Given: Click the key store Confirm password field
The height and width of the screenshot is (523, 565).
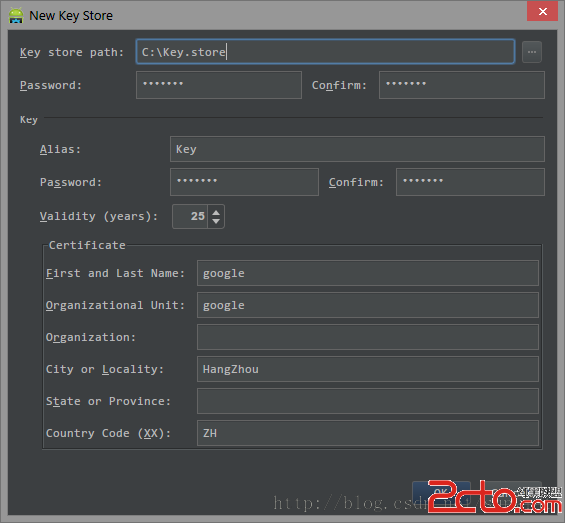Looking at the screenshot, I should [462, 85].
